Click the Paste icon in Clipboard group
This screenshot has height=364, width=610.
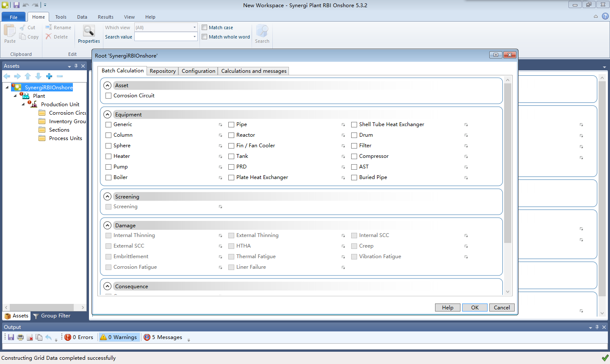click(x=10, y=31)
